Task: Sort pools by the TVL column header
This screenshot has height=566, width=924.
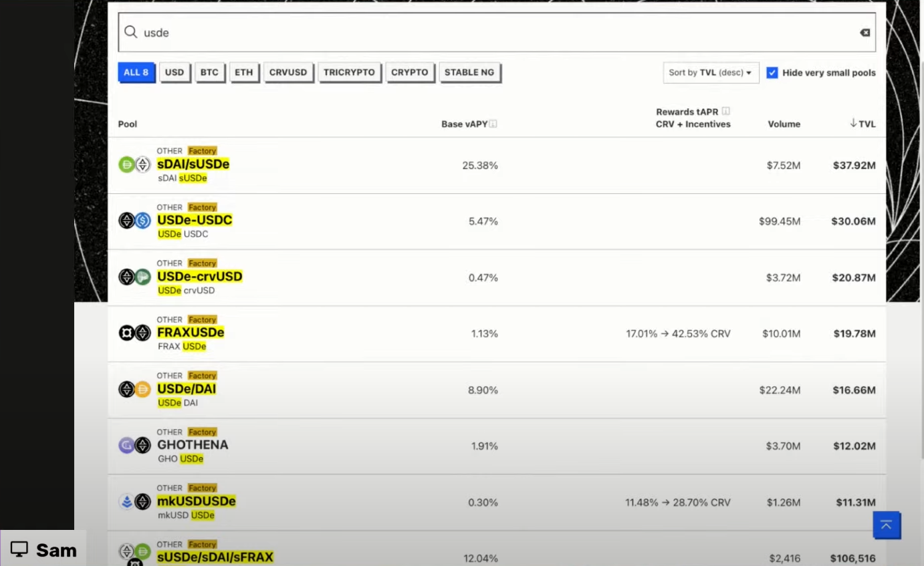Action: (x=862, y=124)
